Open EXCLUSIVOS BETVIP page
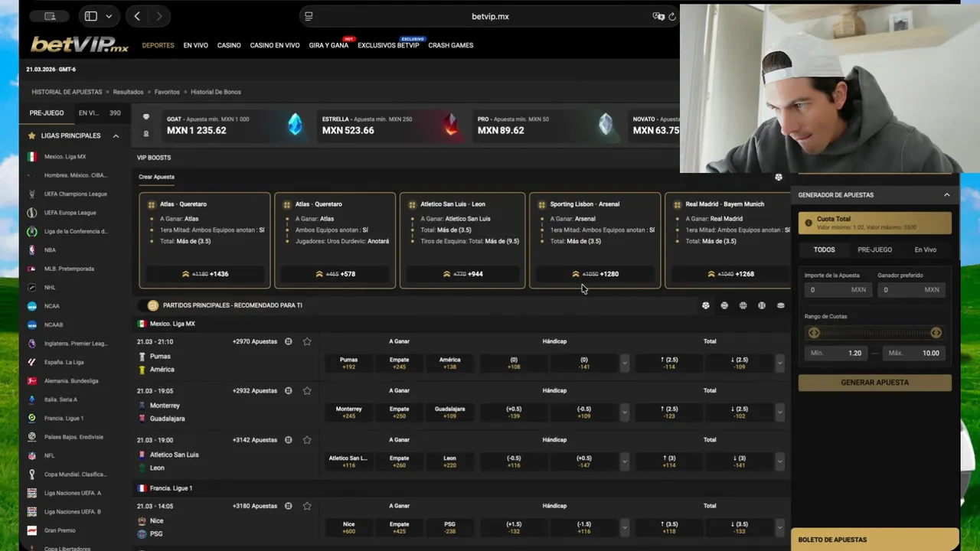Viewport: 980px width, 551px height. click(388, 45)
